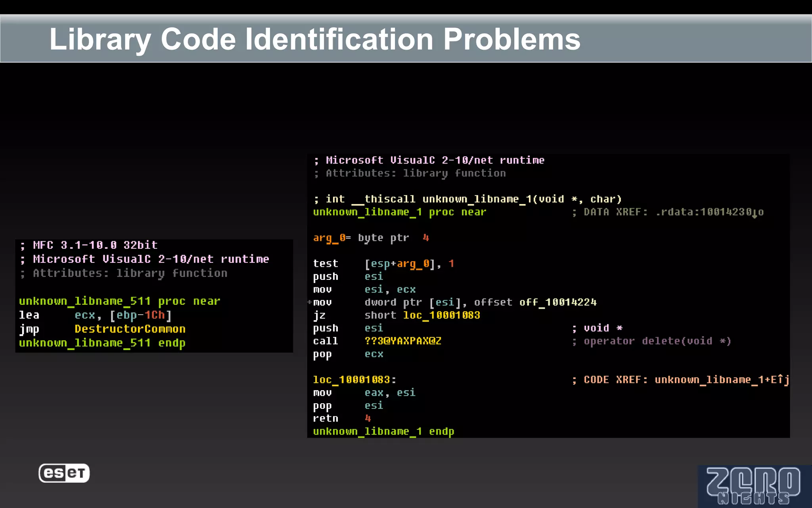Click 'retn 4' instruction
The height and width of the screenshot is (508, 812).
click(x=342, y=418)
